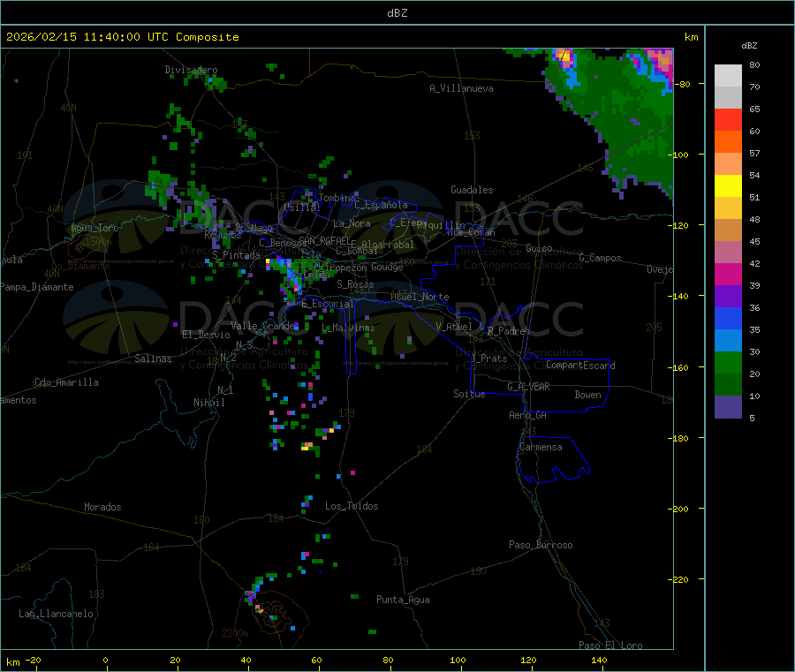The height and width of the screenshot is (672, 795).
Task: Click the light blue swatch between 35 and 30
Action: pyautogui.click(x=728, y=341)
